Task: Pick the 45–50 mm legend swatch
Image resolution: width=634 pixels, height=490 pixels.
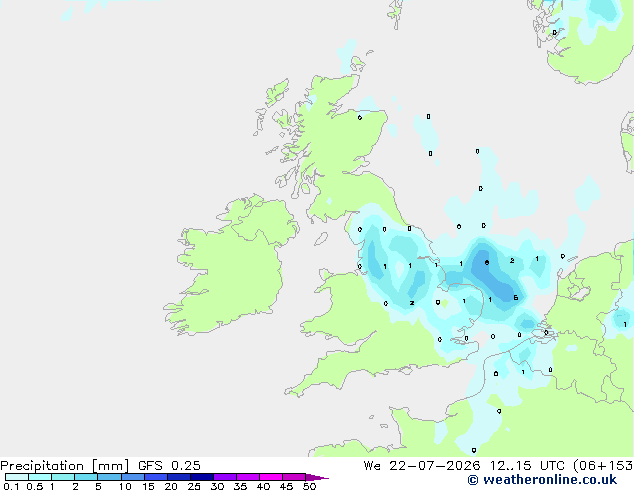Action: click(x=294, y=477)
